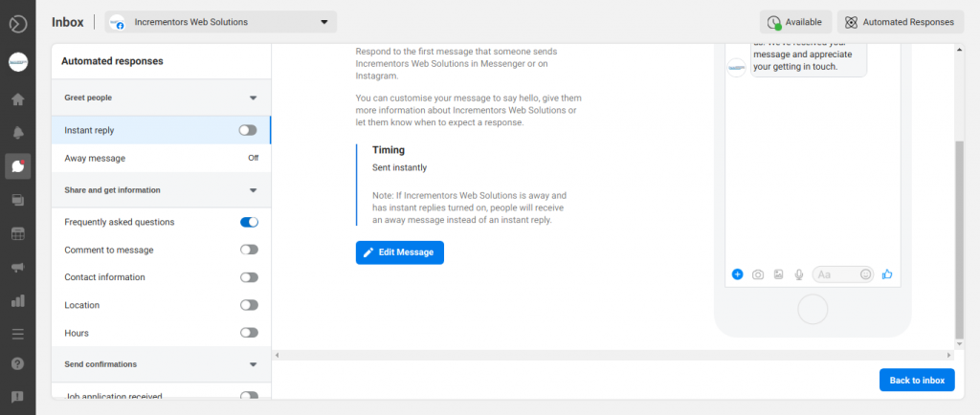Open the Automated Responses button
Viewport: 980px width, 415px height.
(901, 22)
